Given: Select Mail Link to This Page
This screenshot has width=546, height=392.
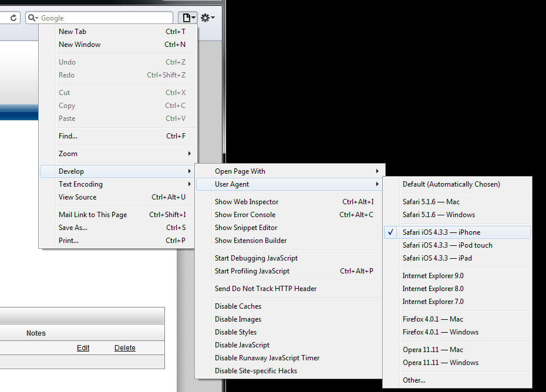Looking at the screenshot, I should click(x=117, y=215).
